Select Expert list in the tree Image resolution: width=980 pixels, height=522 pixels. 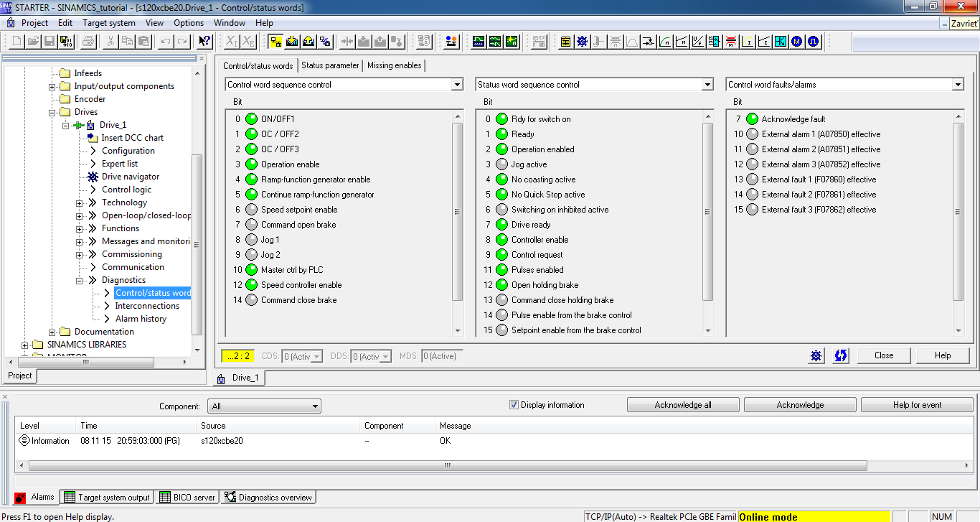tap(119, 164)
